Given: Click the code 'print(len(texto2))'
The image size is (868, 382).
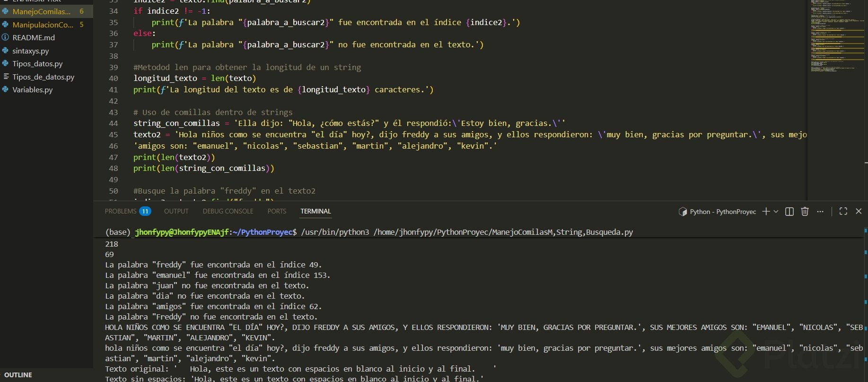Looking at the screenshot, I should tap(174, 157).
